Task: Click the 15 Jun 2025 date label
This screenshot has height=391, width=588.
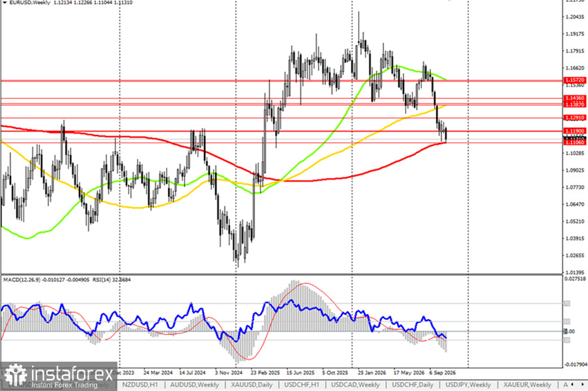Action: coord(301,373)
